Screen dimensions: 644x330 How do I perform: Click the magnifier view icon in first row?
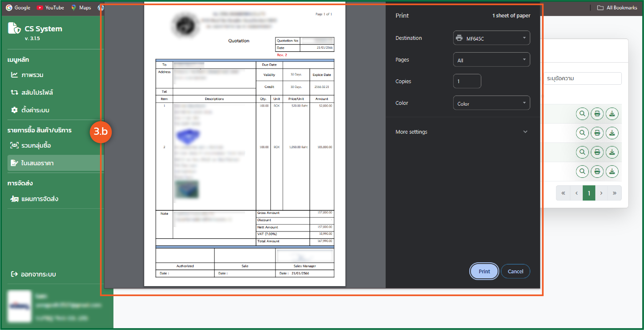[582, 114]
